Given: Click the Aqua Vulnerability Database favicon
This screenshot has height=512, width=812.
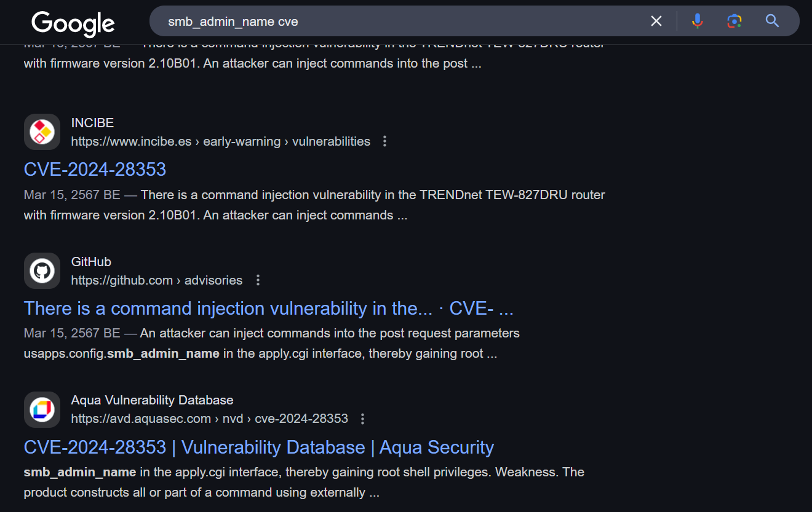Looking at the screenshot, I should [x=42, y=409].
